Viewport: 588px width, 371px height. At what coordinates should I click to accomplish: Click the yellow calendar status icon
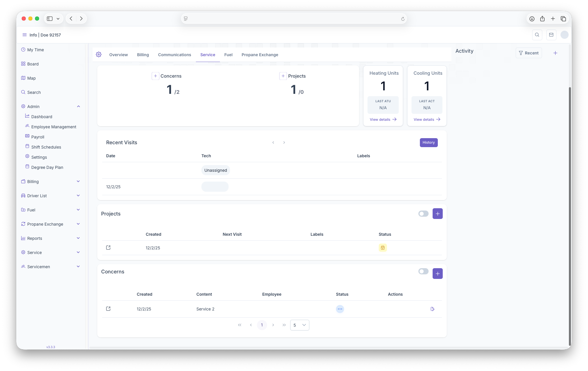coord(383,248)
